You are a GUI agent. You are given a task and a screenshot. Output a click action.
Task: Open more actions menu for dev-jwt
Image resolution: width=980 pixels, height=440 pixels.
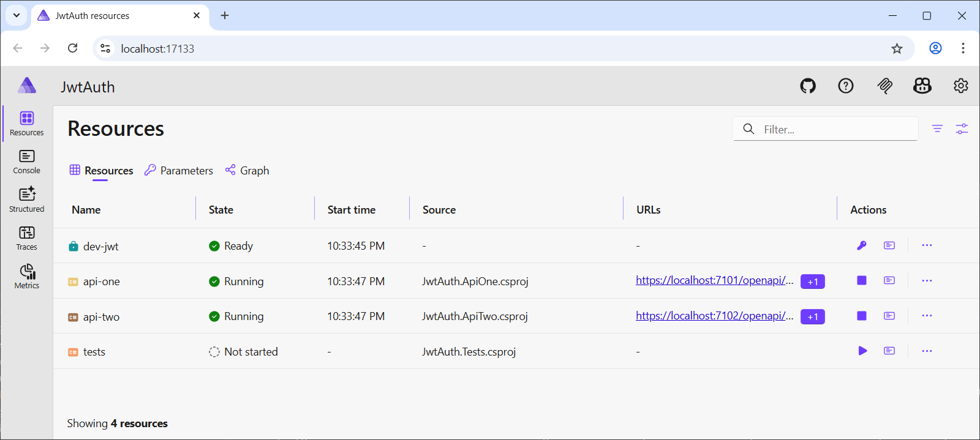[927, 245]
